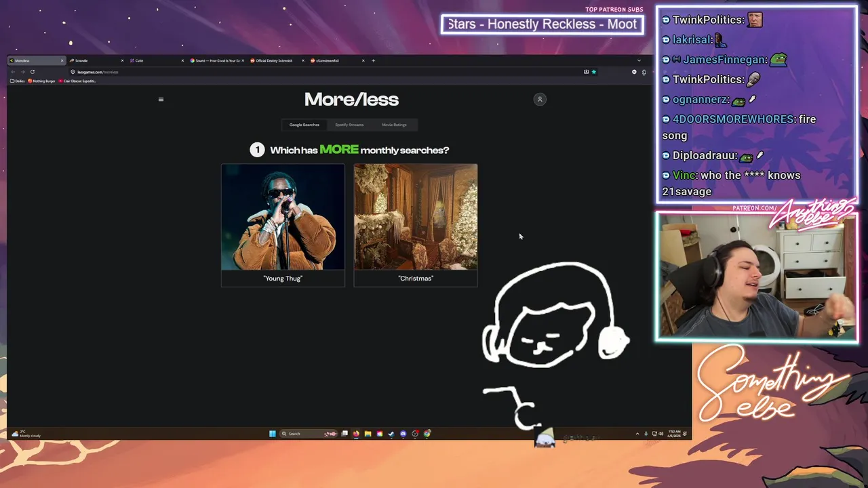
Task: Open the taskbar clock and date
Action: point(675,434)
